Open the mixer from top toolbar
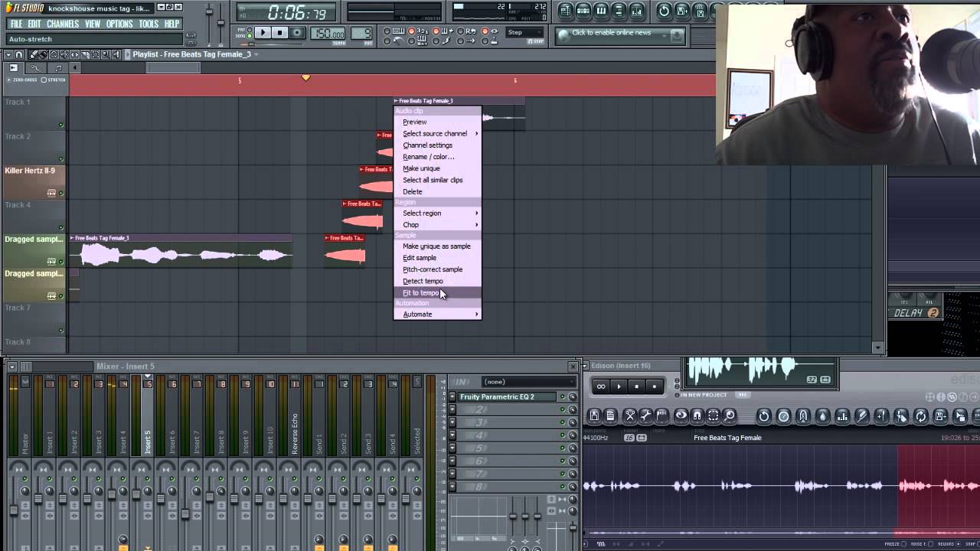980x551 pixels. (638, 11)
